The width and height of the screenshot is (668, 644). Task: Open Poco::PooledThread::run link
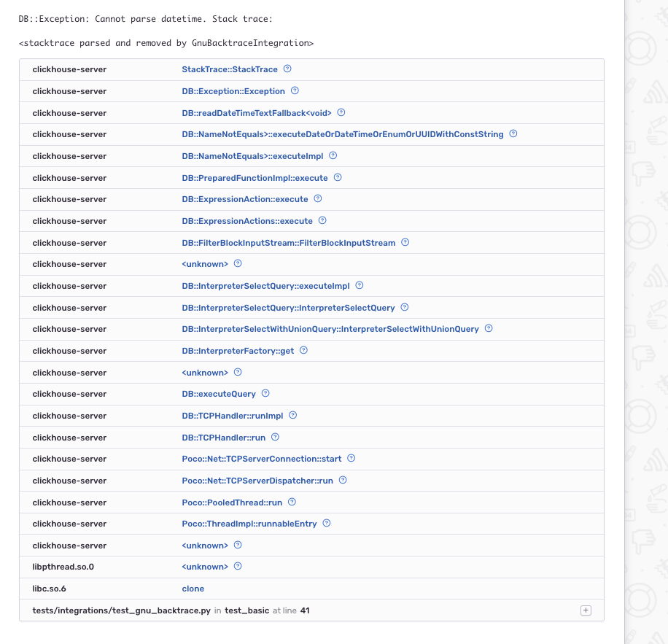pyautogui.click(x=232, y=503)
